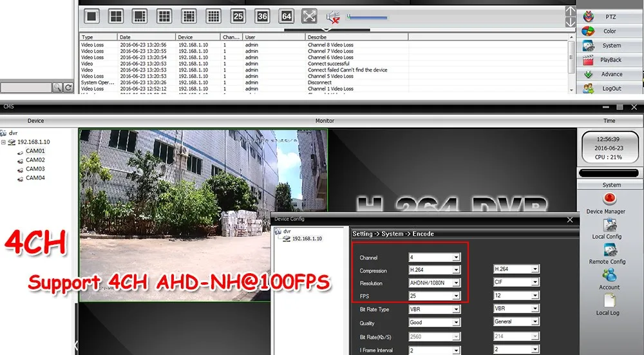Open the Advance menu
The height and width of the screenshot is (355, 644).
[x=609, y=74]
